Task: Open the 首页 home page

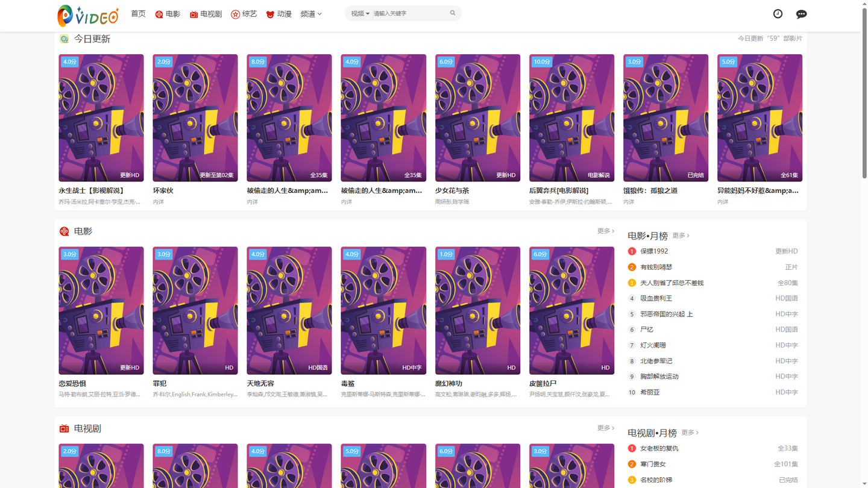Action: [x=138, y=14]
